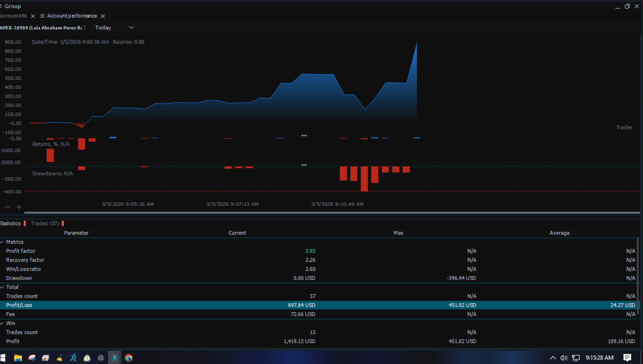Open File Explorer from taskbar
Viewport: 643px width, 364px height.
coord(18,357)
